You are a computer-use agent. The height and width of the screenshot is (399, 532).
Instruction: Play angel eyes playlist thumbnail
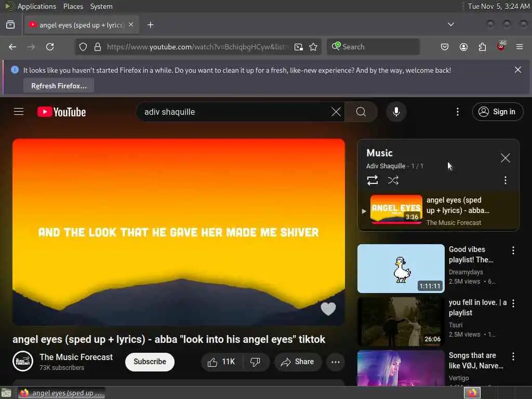point(396,209)
